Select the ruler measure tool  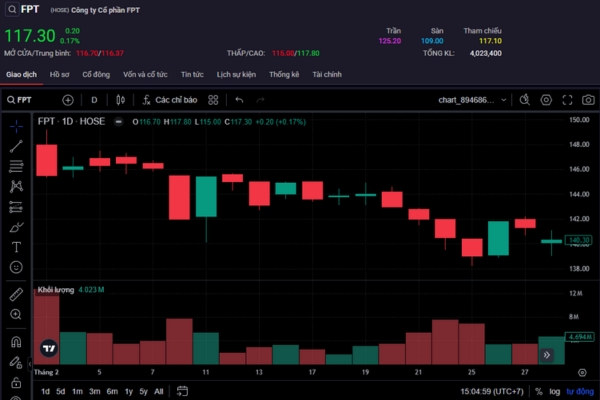point(16,294)
